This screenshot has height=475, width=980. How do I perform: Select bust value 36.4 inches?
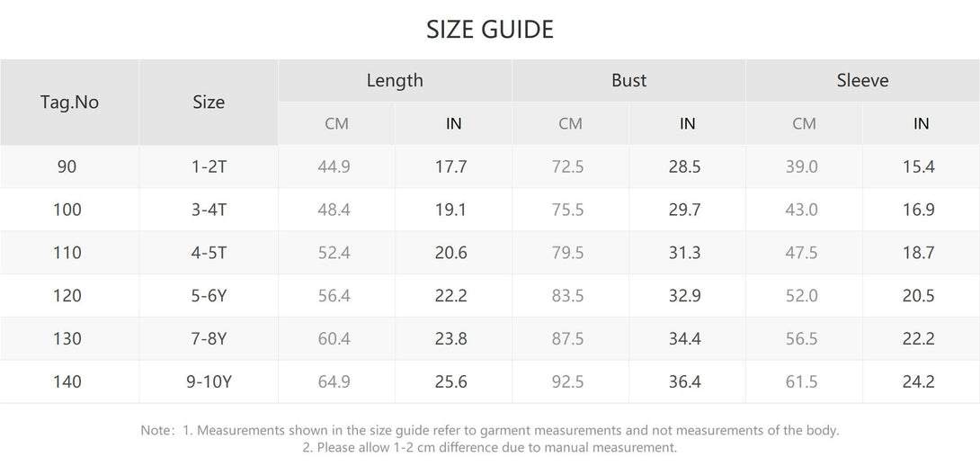685,381
